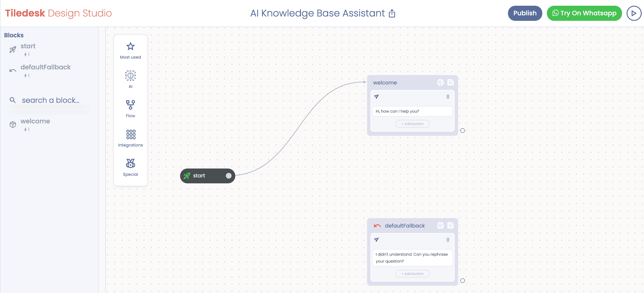
Task: Open the brain icon on defaultFallback block
Action: (440, 225)
